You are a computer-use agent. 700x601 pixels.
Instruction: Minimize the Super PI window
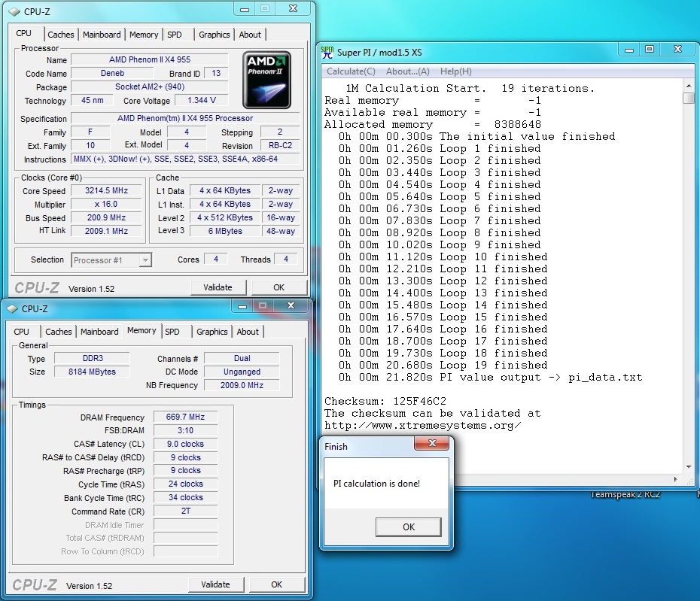pyautogui.click(x=629, y=50)
